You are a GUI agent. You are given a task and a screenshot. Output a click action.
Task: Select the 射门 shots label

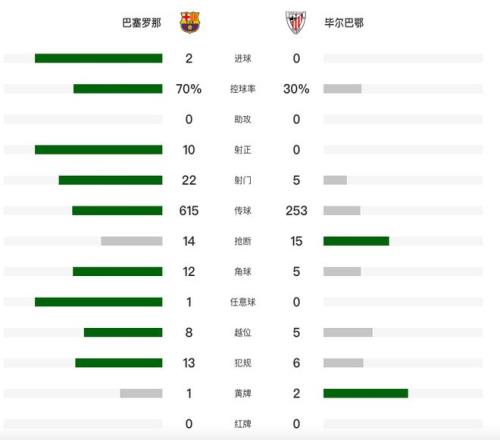coord(243,180)
